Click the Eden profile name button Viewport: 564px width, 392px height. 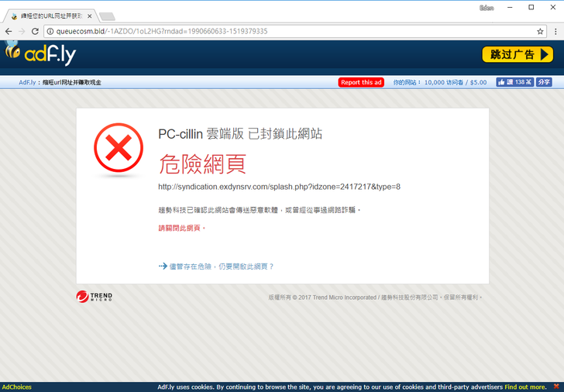point(487,8)
